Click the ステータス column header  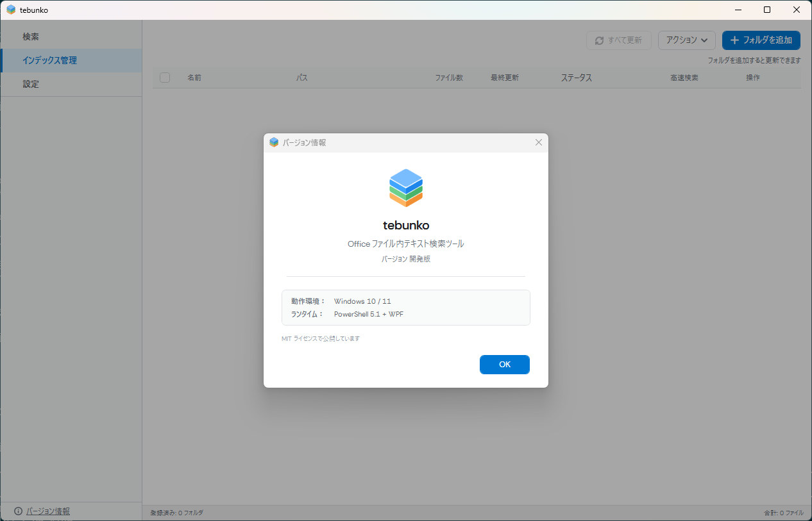tap(577, 78)
